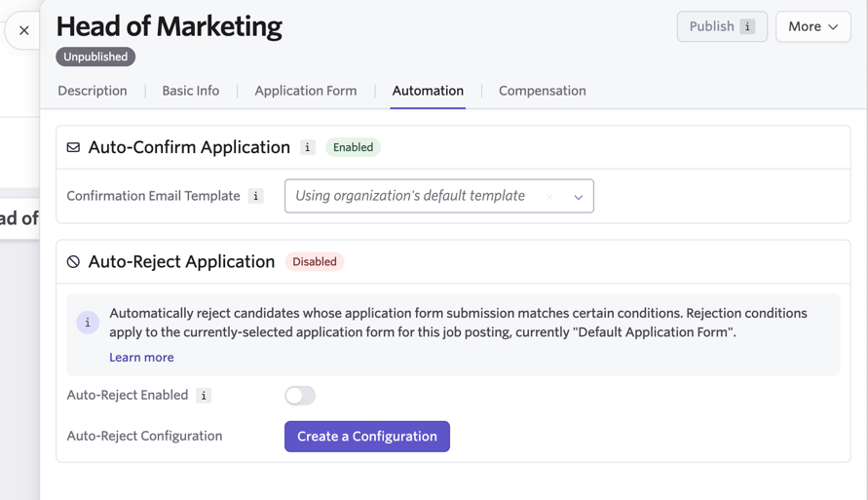This screenshot has width=868, height=500.
Task: Click the Auto-Confirm Application heading
Action: tap(189, 147)
